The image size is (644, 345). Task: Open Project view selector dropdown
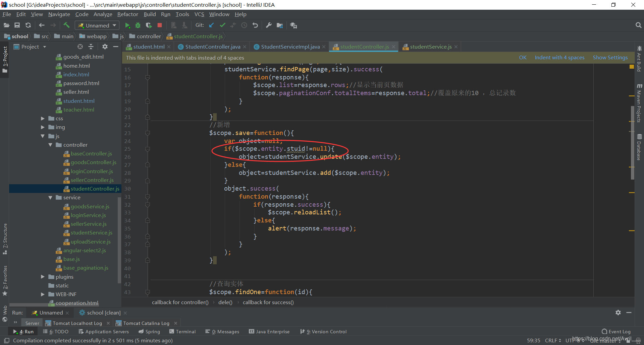tap(30, 47)
